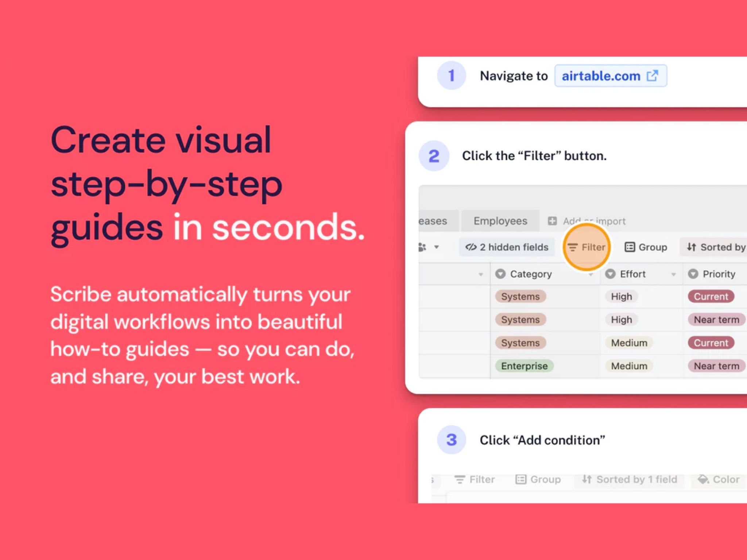Click the Color option in step 3 toolbar
The height and width of the screenshot is (560, 747).
click(x=717, y=479)
